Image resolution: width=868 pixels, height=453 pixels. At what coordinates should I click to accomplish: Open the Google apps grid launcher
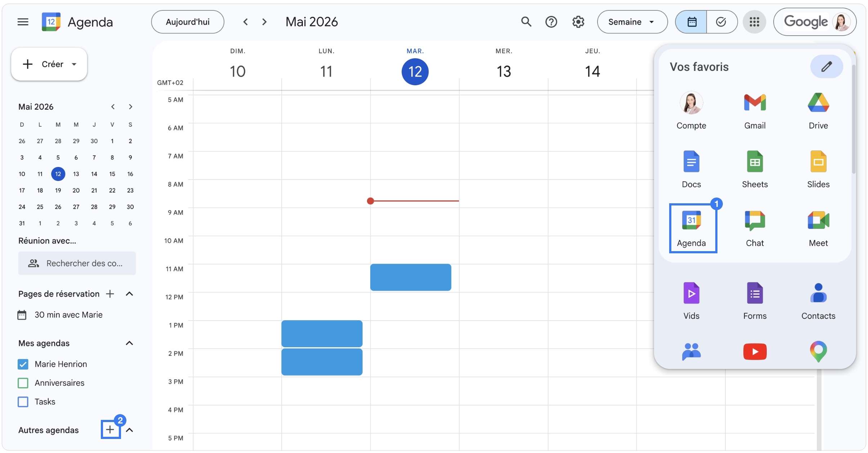point(754,22)
